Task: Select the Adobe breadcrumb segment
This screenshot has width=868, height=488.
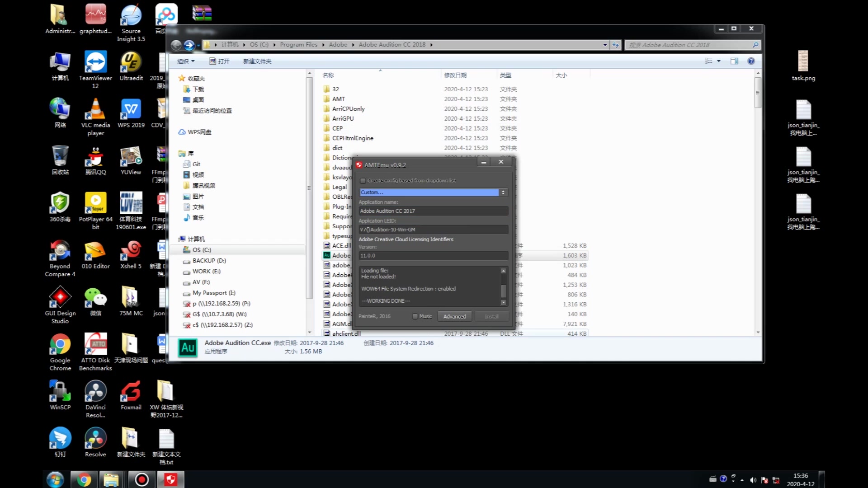Action: [338, 45]
